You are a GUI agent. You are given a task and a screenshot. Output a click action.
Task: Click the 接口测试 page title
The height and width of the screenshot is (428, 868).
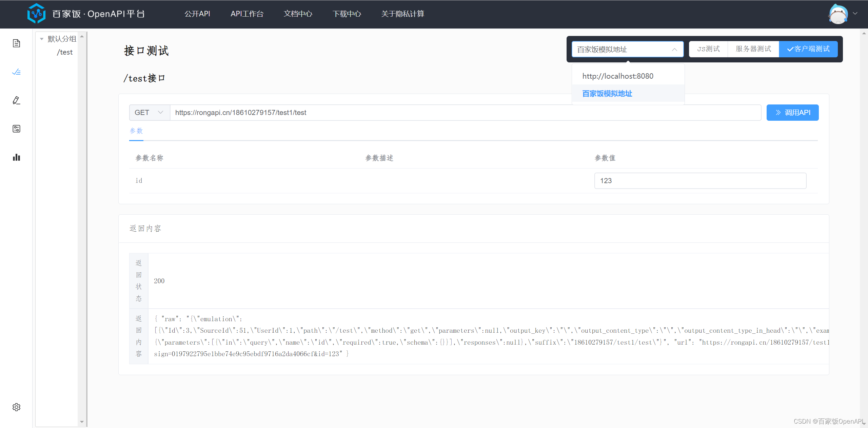[x=146, y=51]
